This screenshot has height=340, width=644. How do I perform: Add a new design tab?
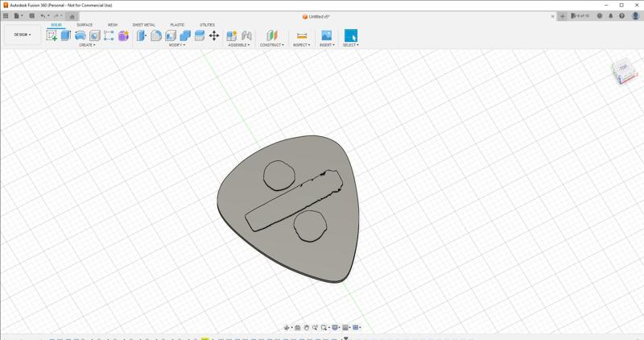[562, 16]
